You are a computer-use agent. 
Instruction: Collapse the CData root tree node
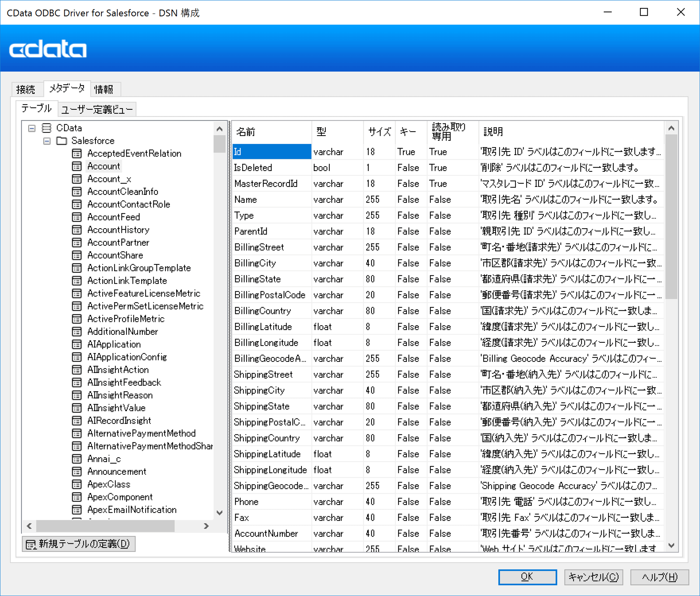click(x=32, y=128)
